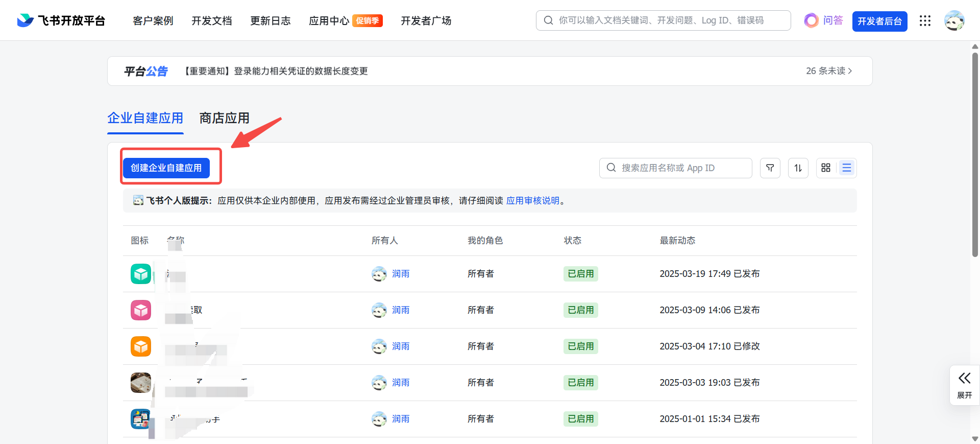Open the 应用审核说明 link
The image size is (980, 444).
click(533, 201)
